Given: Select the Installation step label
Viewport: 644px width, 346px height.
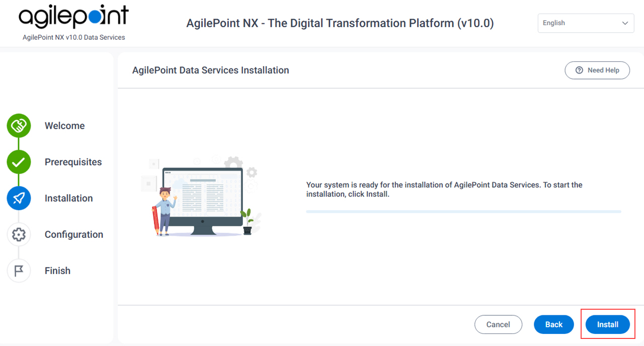Looking at the screenshot, I should tap(69, 198).
